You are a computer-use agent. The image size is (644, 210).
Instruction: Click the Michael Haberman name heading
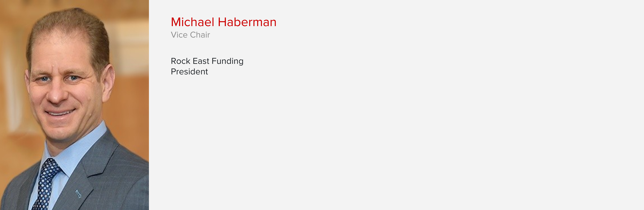[224, 22]
